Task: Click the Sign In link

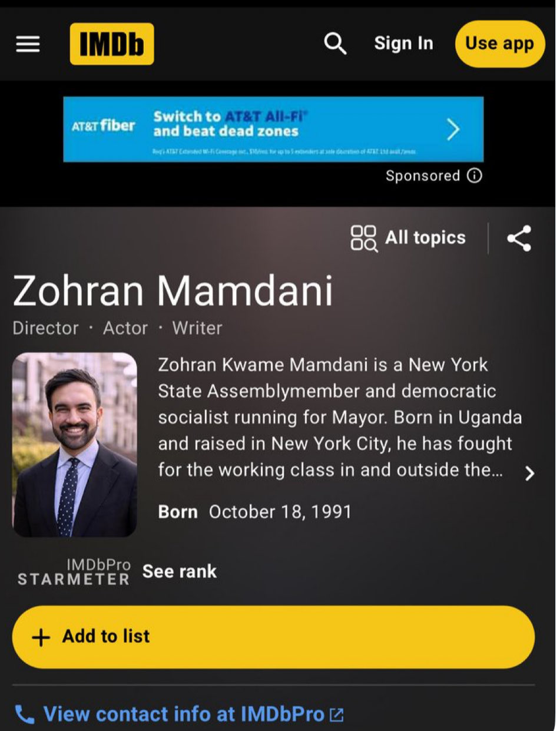Action: coord(403,44)
